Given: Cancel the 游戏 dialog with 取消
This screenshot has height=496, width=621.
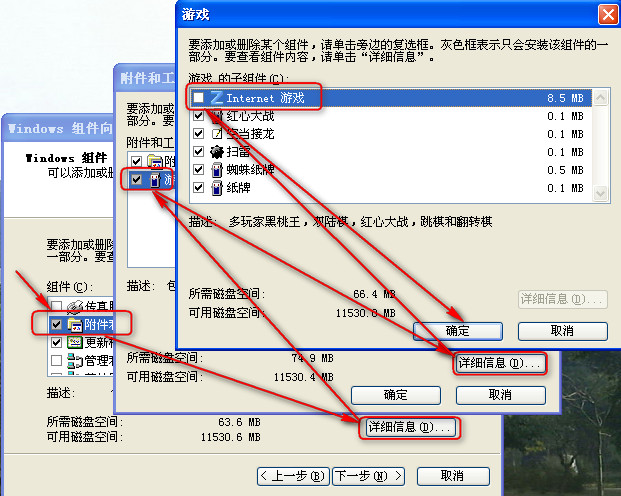Looking at the screenshot, I should click(563, 331).
